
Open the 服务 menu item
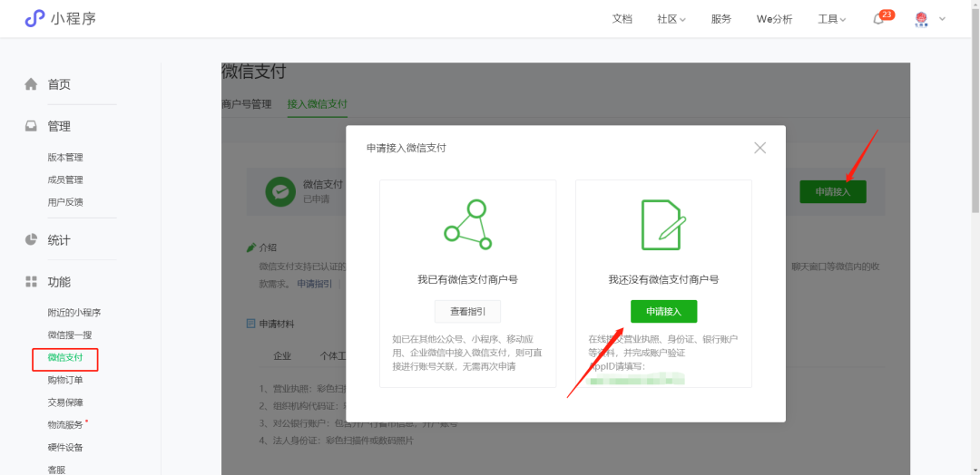[721, 19]
